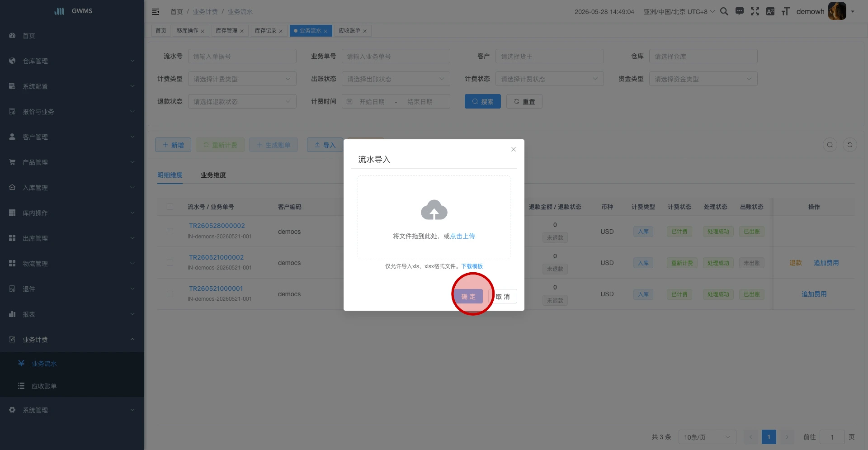Click the round refresh table icon

pyautogui.click(x=850, y=145)
